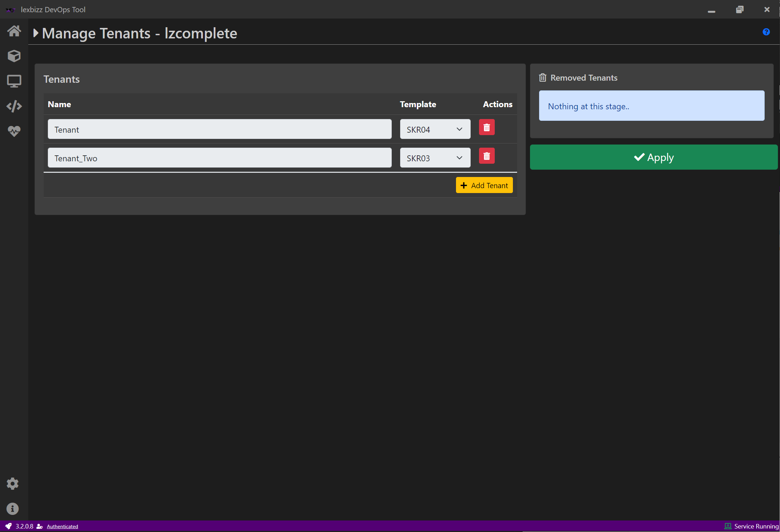Minimize the lexbizz DevOps Tool window
The image size is (780, 532).
click(712, 11)
